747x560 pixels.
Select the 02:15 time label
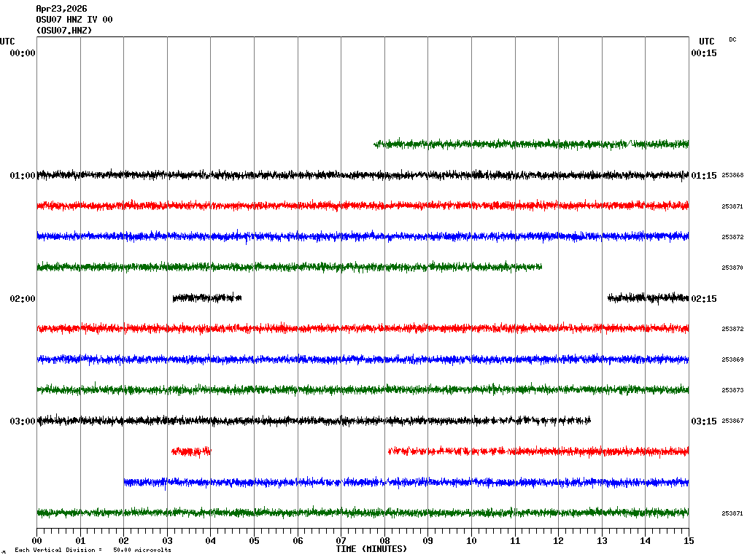(x=703, y=299)
